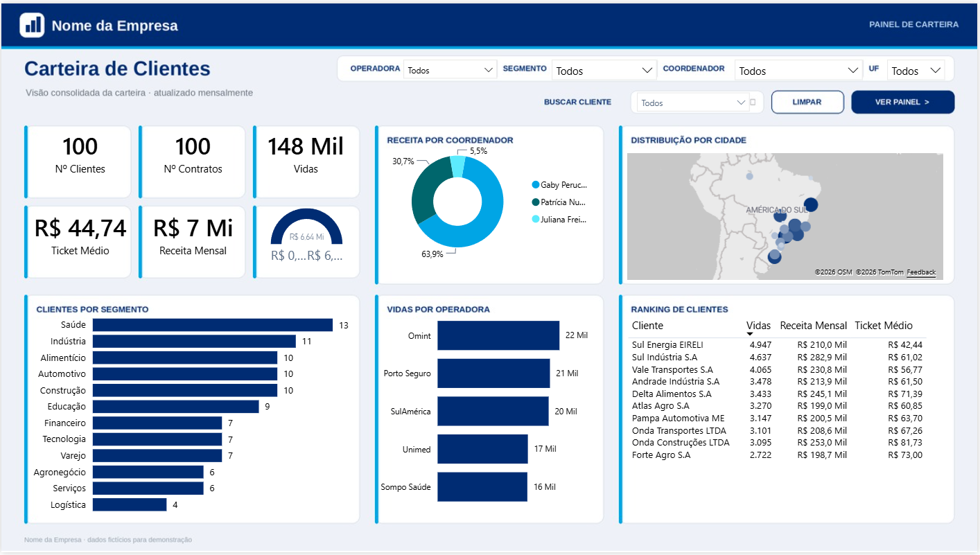Click the Patrícia Nu... legend marker

coord(536,202)
